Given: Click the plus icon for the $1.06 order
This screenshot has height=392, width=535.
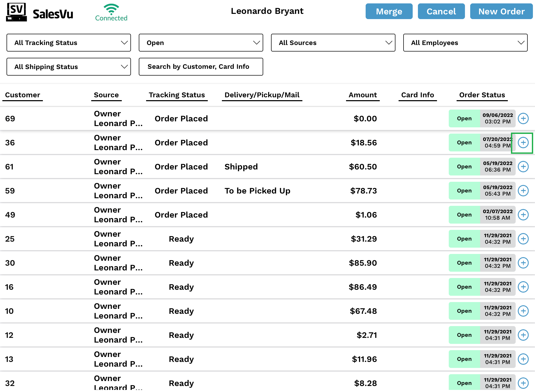Looking at the screenshot, I should point(523,215).
